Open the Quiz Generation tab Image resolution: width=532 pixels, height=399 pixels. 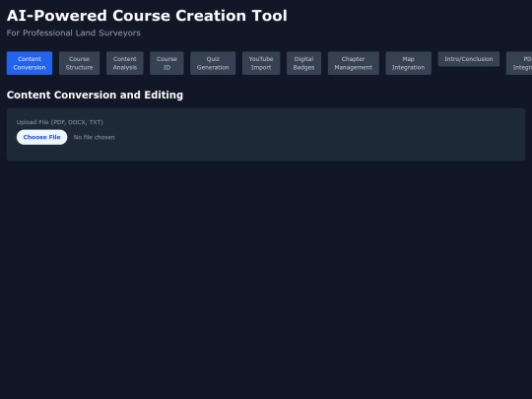[x=213, y=63]
